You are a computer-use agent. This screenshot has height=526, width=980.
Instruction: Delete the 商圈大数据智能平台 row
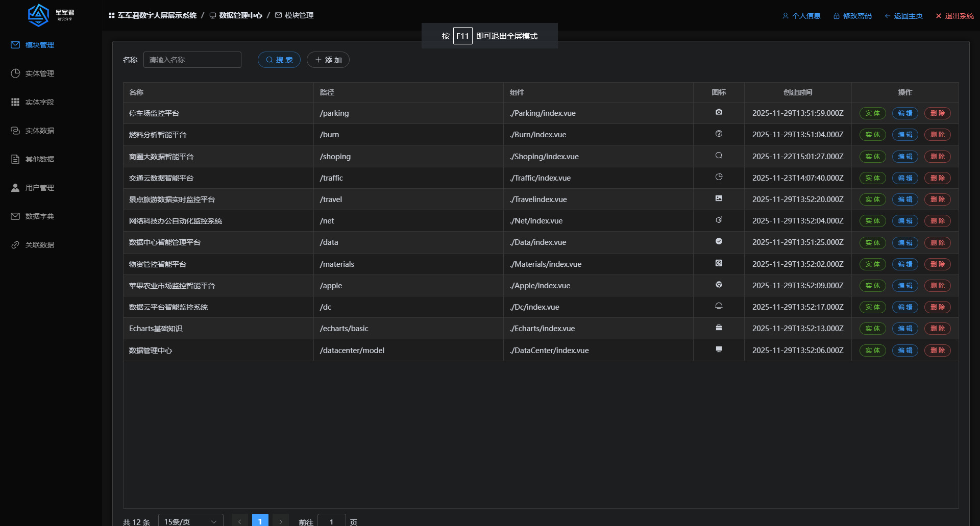(937, 157)
